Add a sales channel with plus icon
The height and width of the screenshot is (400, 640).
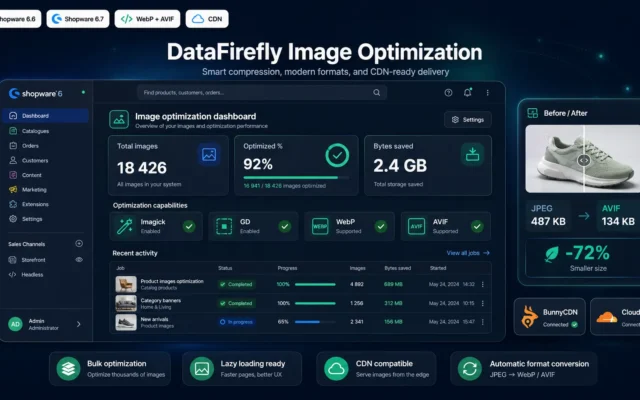[79, 244]
